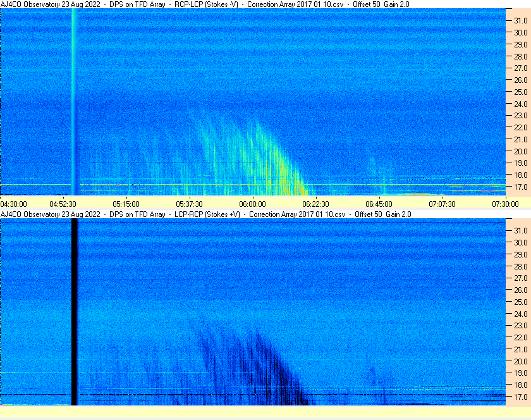Click the 04:52:30 time axis label
The width and height of the screenshot is (531, 420).
(63, 204)
